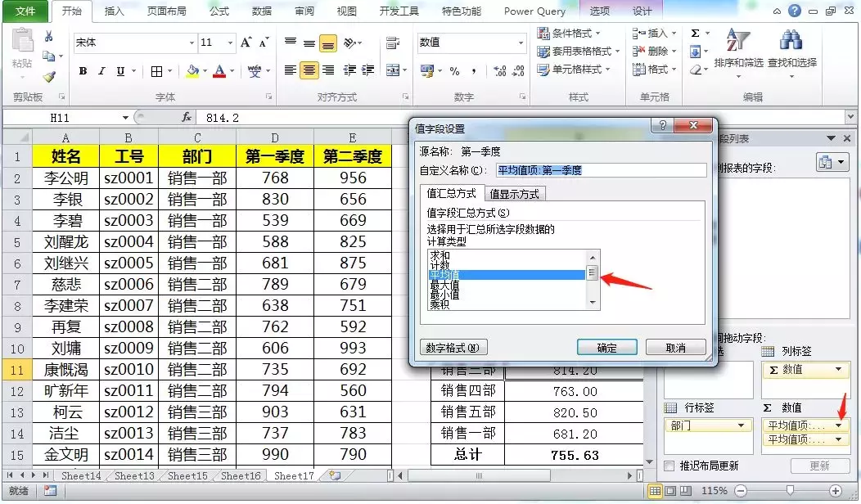Open Format as Table (套用表格格式) dropdown
This screenshot has height=504, width=861.
click(x=578, y=52)
